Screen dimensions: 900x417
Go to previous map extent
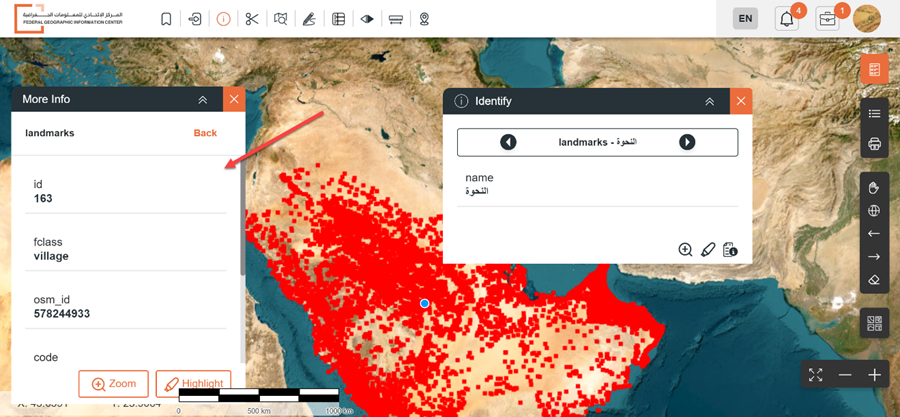tap(874, 233)
